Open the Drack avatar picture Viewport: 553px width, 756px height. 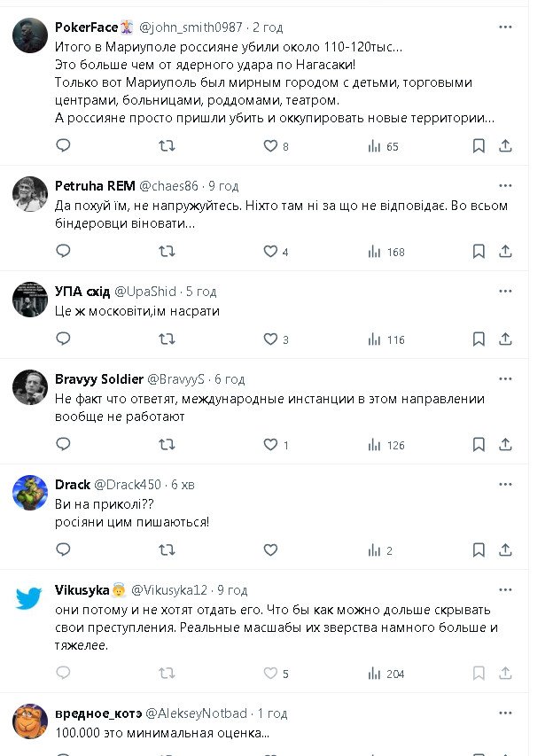pos(30,492)
